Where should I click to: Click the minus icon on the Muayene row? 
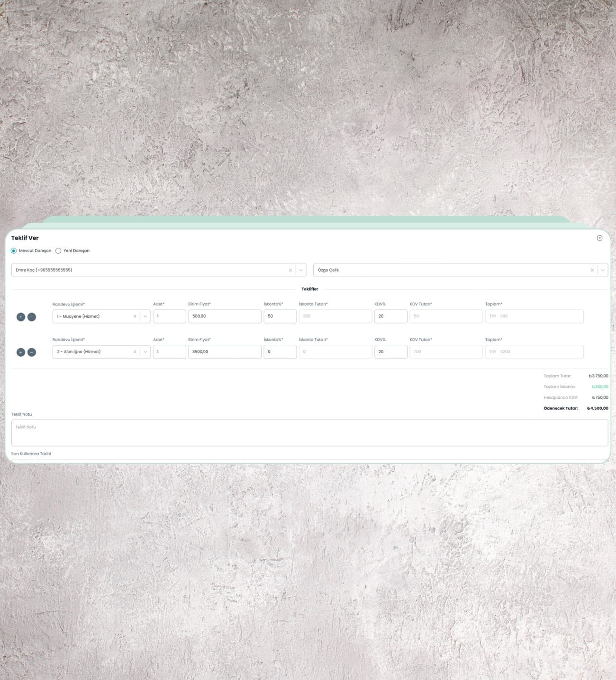[32, 317]
